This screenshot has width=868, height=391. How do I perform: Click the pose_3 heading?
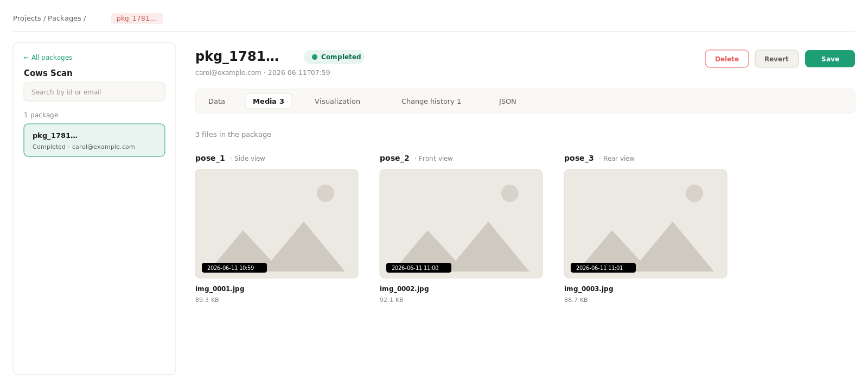(579, 158)
